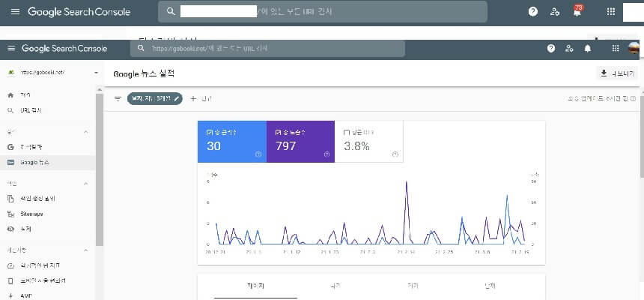This screenshot has width=644, height=300.
Task: Click the Sitemaps icon in the sidebar
Action: tap(10, 214)
